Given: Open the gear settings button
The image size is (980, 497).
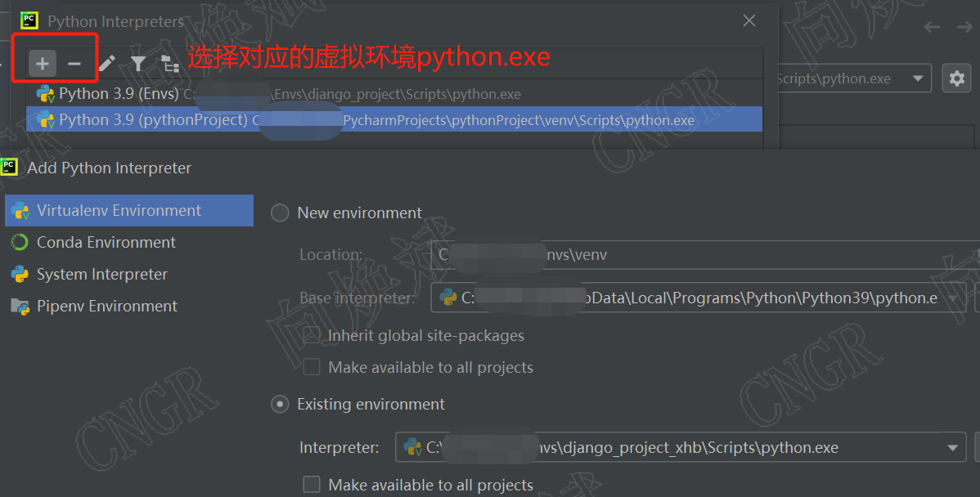Looking at the screenshot, I should click(x=956, y=78).
